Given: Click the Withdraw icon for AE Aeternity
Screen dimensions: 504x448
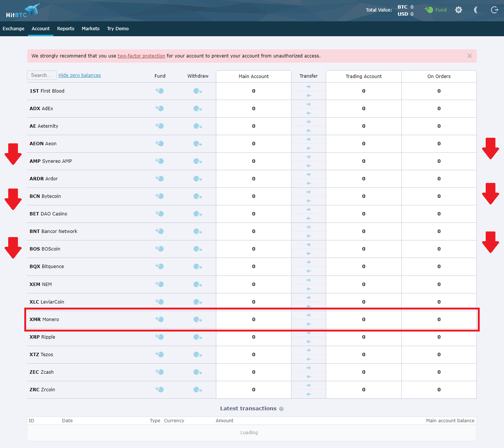Looking at the screenshot, I should click(198, 126).
